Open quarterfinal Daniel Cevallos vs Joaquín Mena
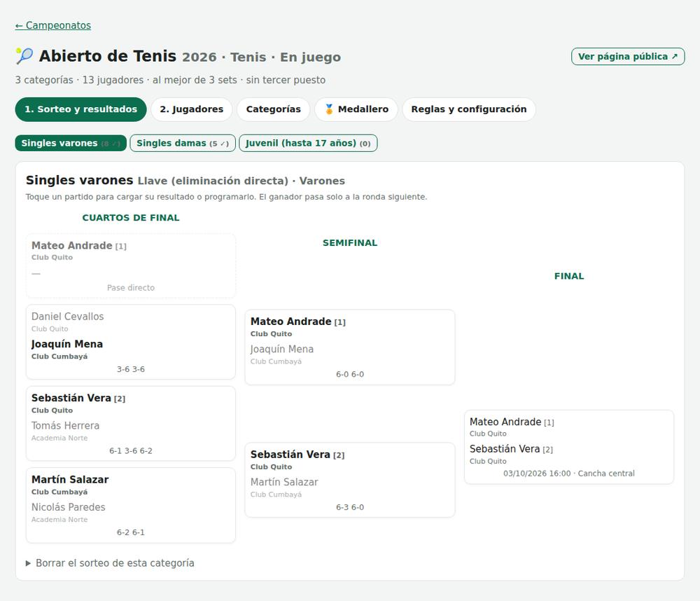The width and height of the screenshot is (700, 601). click(x=131, y=342)
